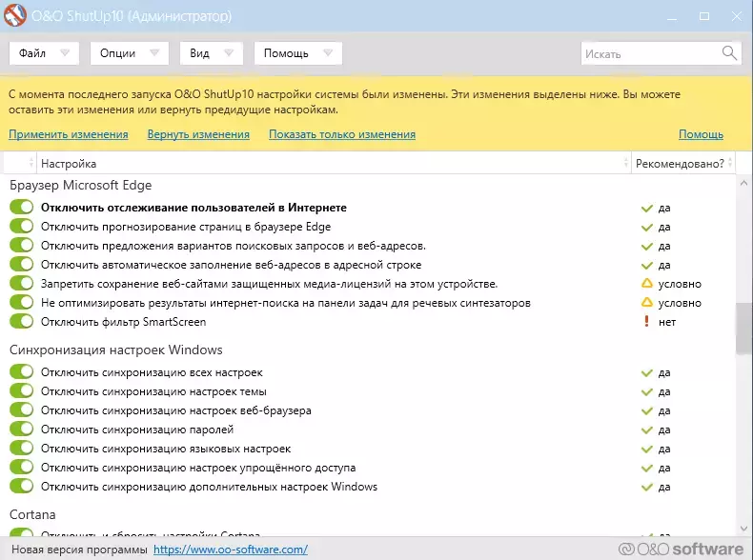Open the oo-software.com link in status bar

(x=231, y=550)
